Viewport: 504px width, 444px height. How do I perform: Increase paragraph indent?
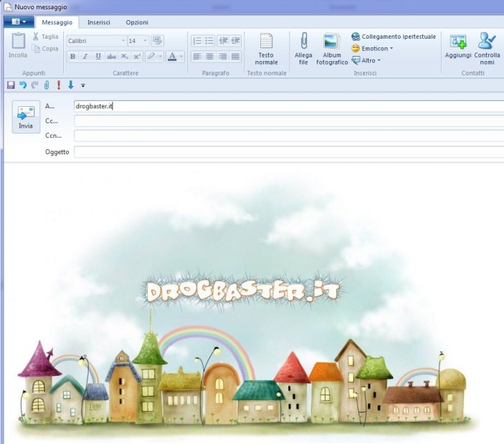pyautogui.click(x=236, y=41)
